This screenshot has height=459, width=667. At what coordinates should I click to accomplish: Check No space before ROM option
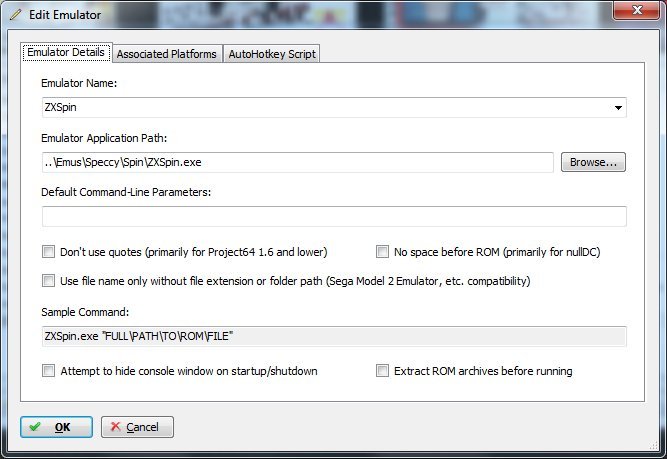point(382,252)
